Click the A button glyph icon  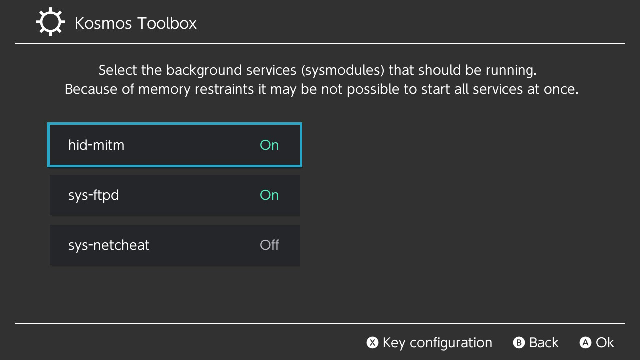(585, 342)
